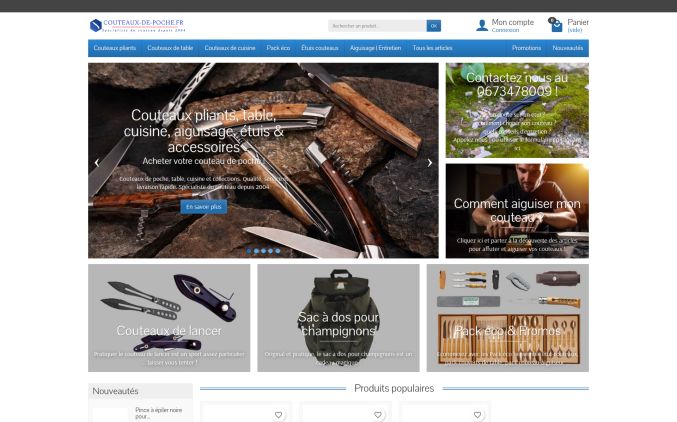Image resolution: width=677 pixels, height=422 pixels.
Task: Click the wishlist heart on the second popular product
Action: (378, 415)
